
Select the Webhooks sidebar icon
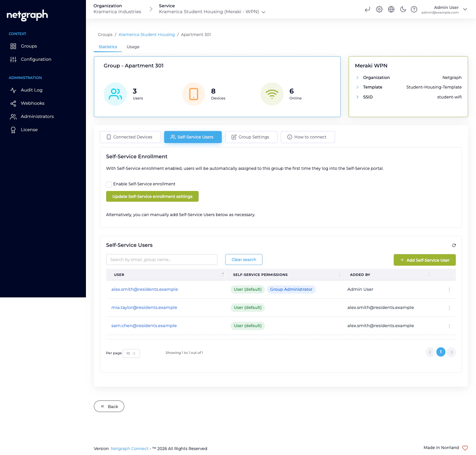click(13, 103)
